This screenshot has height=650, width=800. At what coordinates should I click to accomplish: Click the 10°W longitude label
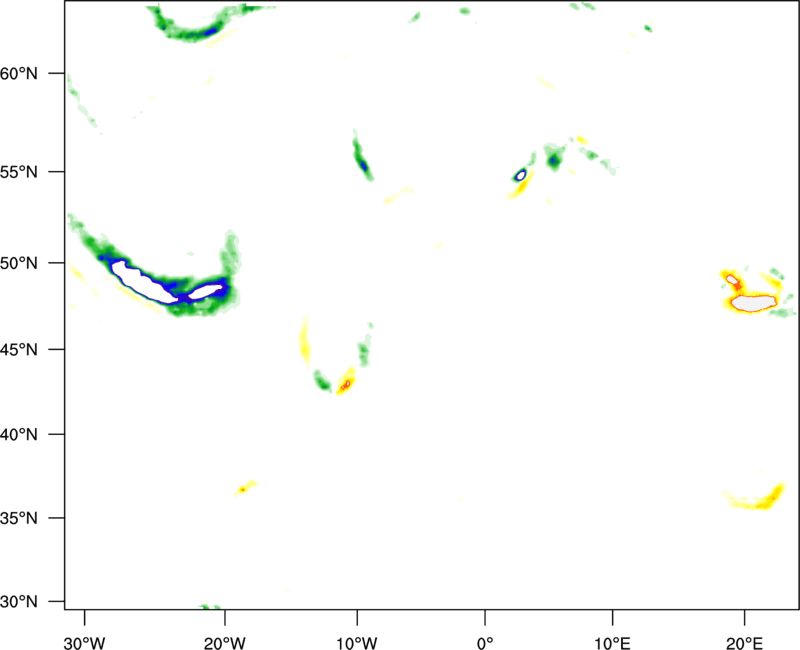tap(357, 643)
